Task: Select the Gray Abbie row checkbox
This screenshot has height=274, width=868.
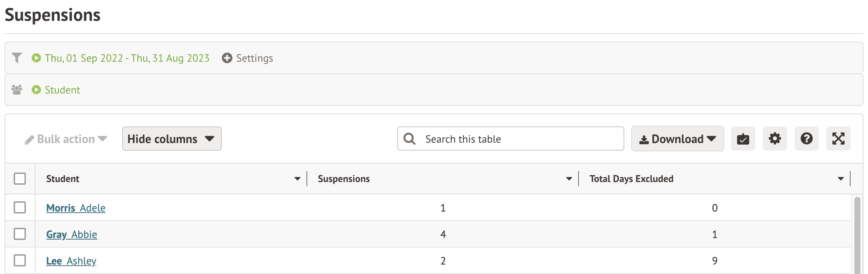Action: click(x=20, y=234)
